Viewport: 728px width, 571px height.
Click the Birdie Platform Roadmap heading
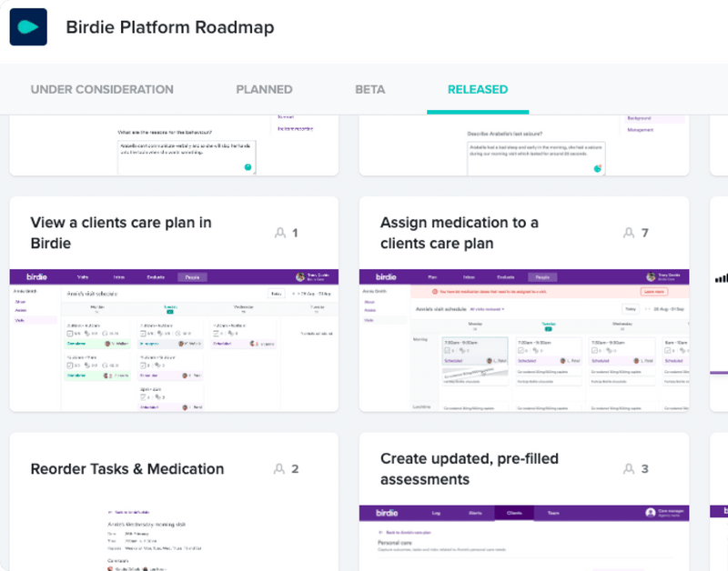pos(170,27)
